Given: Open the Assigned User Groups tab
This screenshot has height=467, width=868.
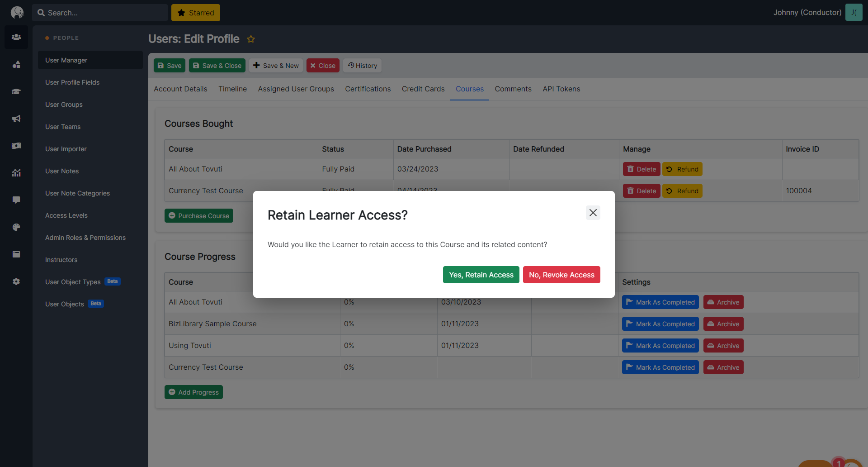Looking at the screenshot, I should (x=296, y=89).
